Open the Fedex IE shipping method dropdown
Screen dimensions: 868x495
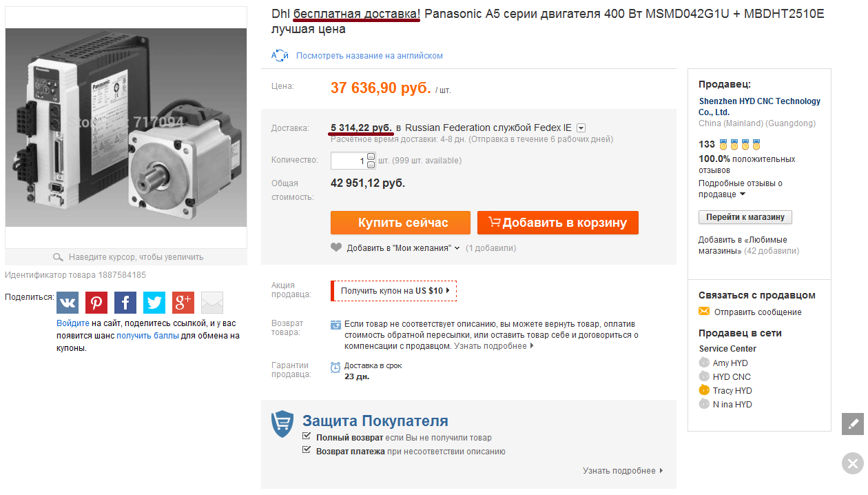pos(581,128)
